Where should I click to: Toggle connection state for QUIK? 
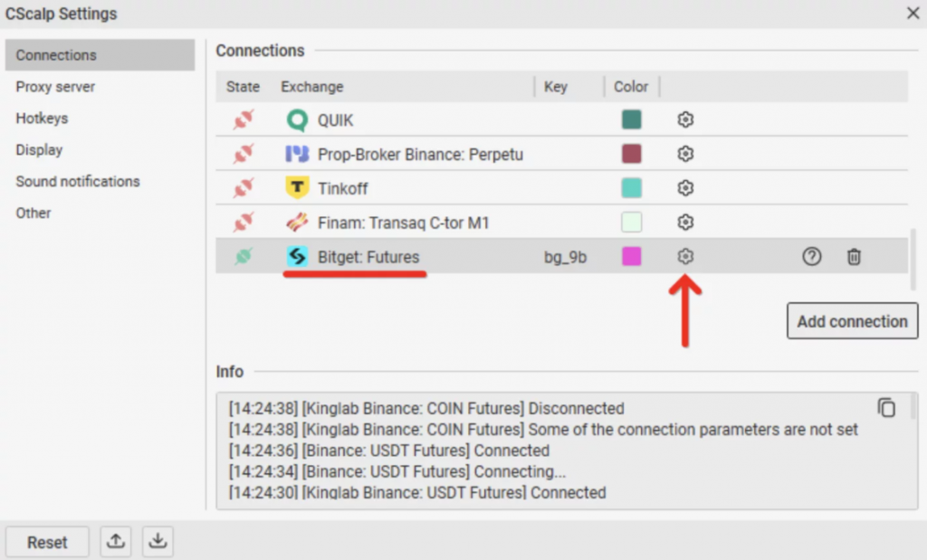(243, 119)
